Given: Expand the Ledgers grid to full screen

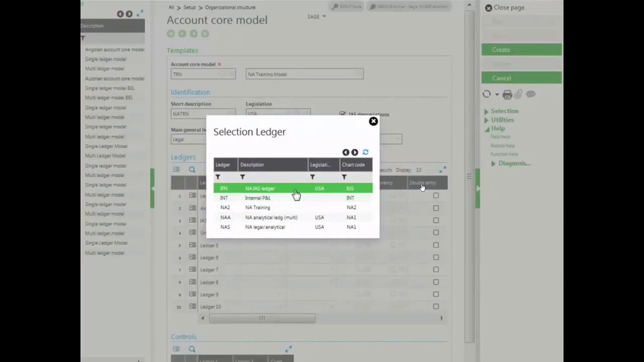Looking at the screenshot, I should point(442,170).
